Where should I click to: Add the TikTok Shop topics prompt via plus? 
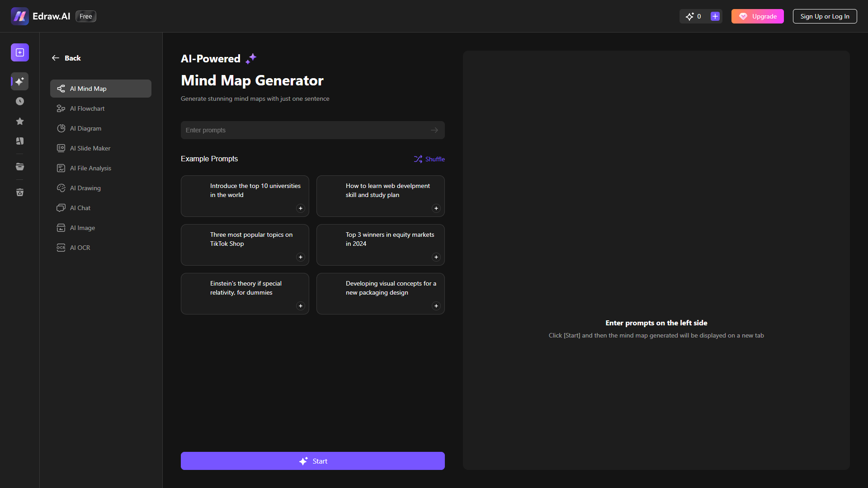pyautogui.click(x=301, y=257)
